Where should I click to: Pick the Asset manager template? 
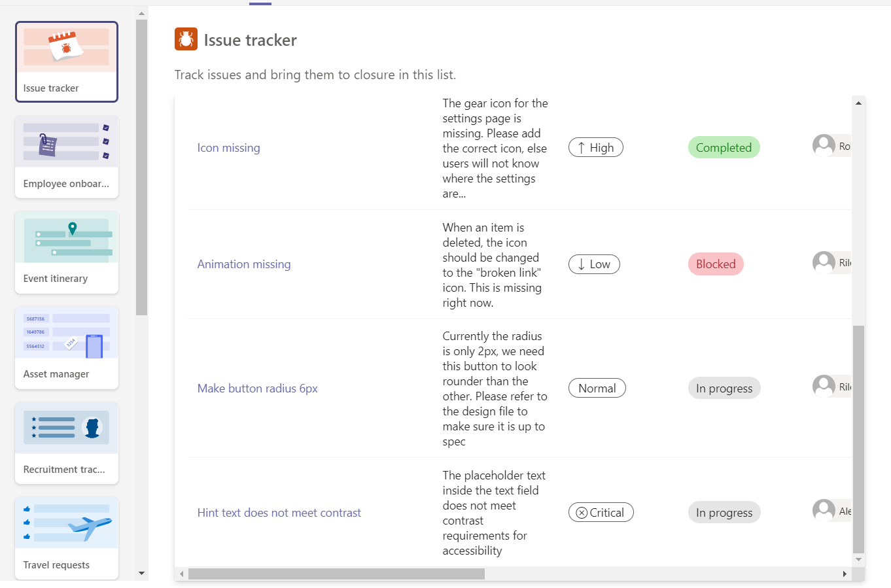(67, 347)
